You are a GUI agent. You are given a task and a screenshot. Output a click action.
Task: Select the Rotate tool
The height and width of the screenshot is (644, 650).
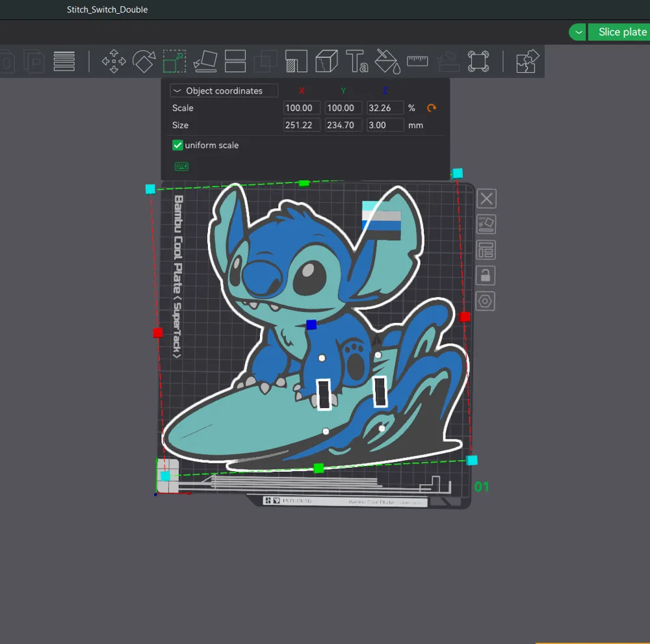coord(144,61)
